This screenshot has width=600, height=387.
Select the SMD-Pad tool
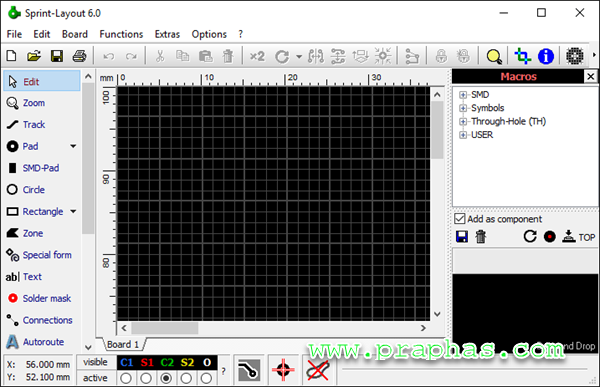(33, 168)
